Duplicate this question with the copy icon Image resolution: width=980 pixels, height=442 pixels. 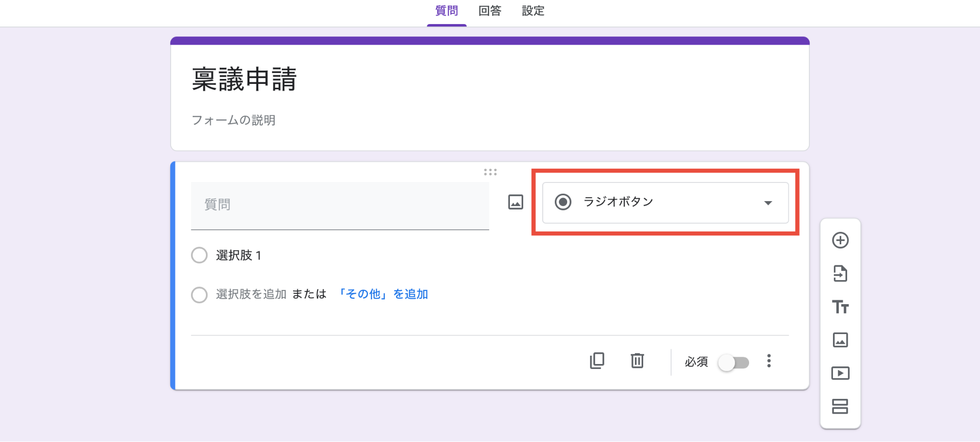tap(597, 361)
